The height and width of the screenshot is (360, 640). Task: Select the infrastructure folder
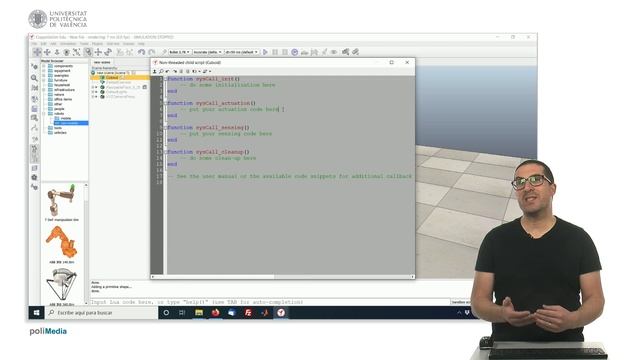64,90
